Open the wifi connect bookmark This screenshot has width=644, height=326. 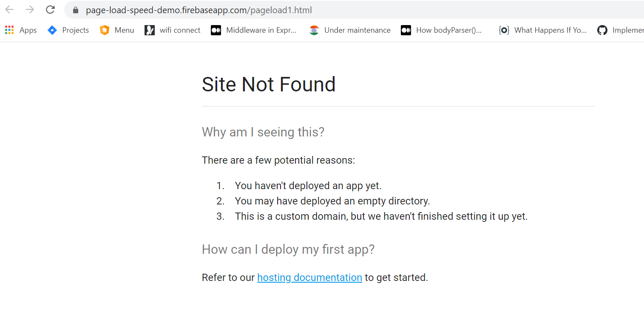pyautogui.click(x=179, y=30)
